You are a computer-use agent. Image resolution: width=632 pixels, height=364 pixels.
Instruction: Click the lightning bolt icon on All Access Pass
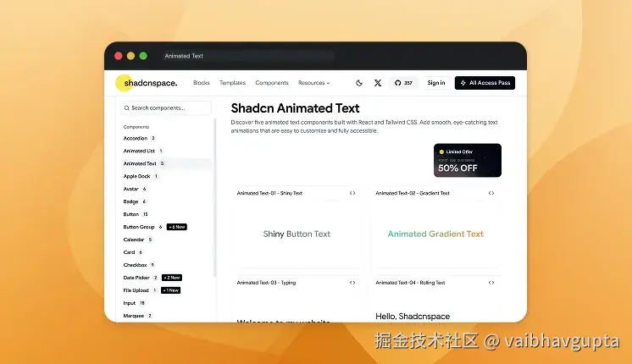tap(463, 83)
